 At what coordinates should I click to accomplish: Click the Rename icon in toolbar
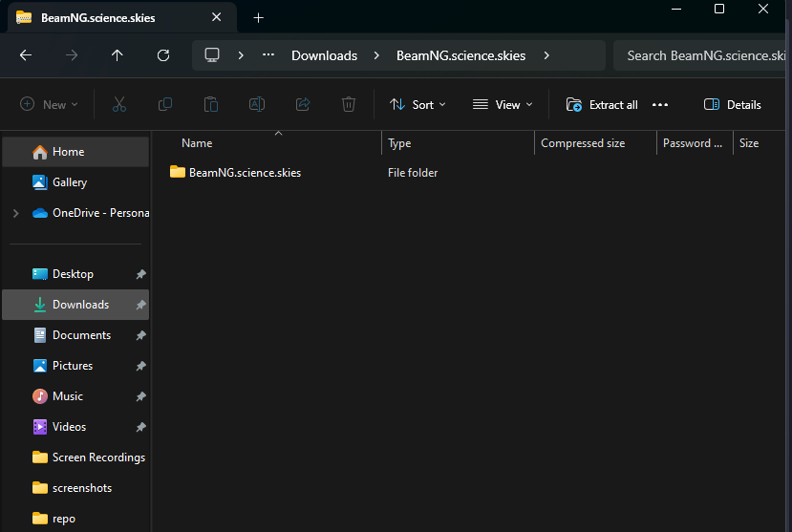[257, 104]
